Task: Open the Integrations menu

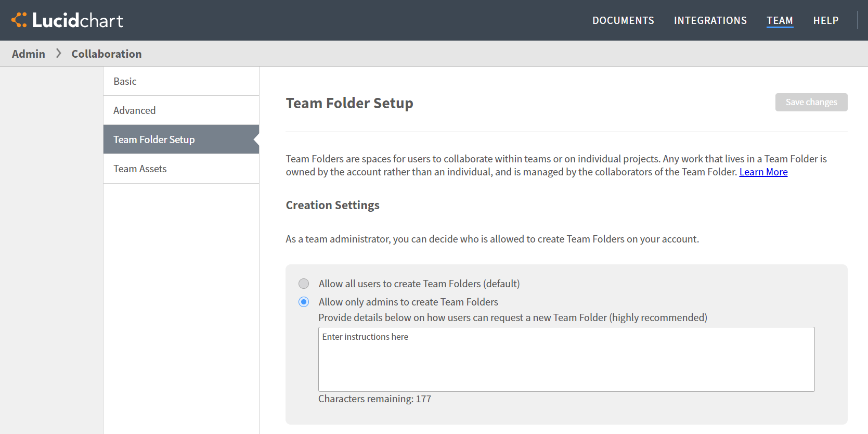Action: tap(710, 20)
